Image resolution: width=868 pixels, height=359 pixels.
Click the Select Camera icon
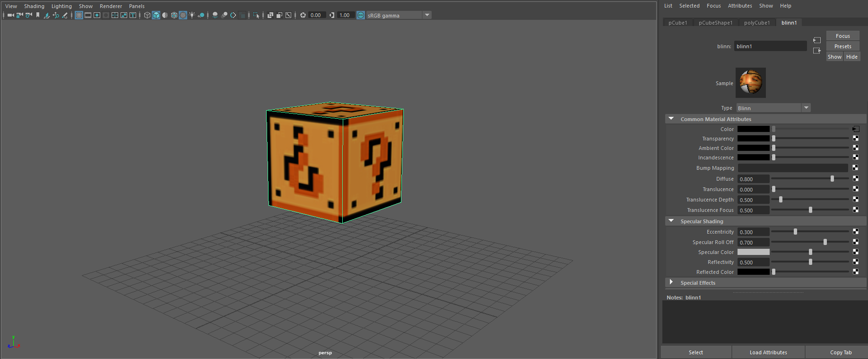click(x=10, y=15)
